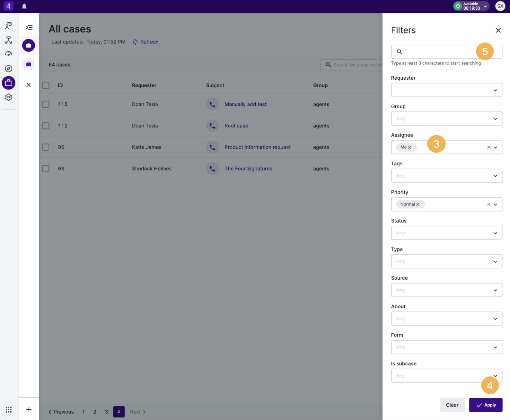The image size is (510, 420).
Task: Click phone icon for Product information request
Action: (x=213, y=147)
